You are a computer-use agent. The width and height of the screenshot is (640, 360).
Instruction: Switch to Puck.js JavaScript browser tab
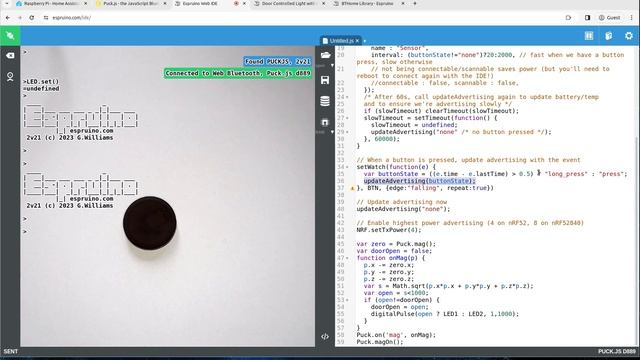[x=131, y=3]
